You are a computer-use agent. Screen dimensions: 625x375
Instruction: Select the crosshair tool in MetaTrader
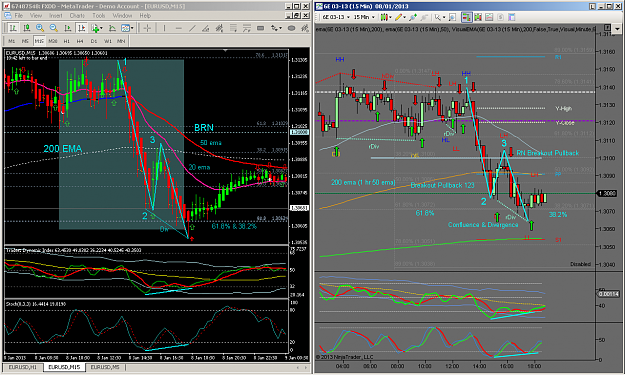click(x=147, y=28)
